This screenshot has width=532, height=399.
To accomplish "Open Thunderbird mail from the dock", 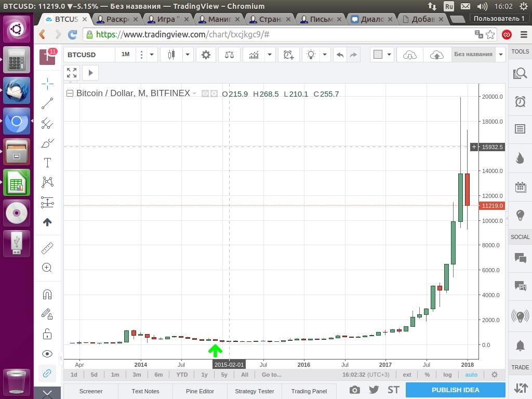I will coord(17,90).
